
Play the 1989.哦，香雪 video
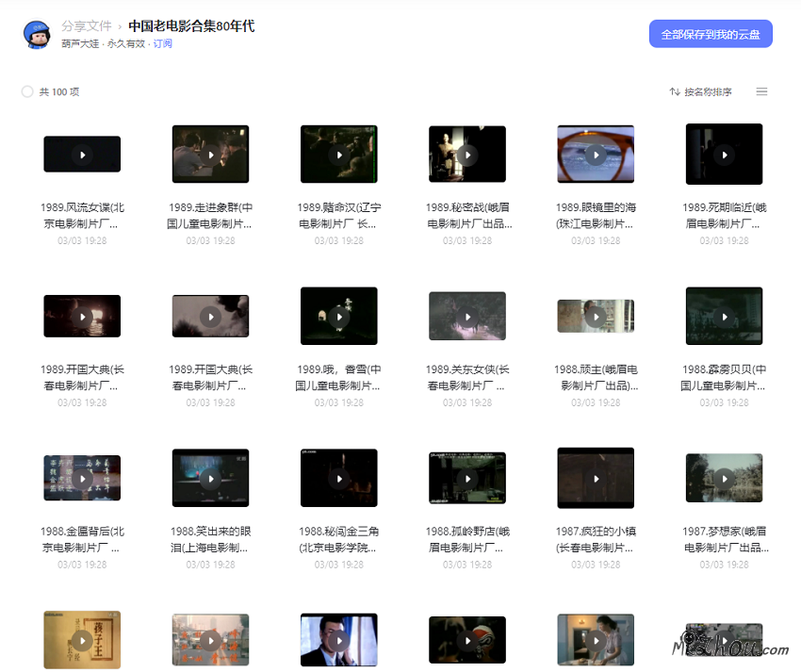click(339, 316)
